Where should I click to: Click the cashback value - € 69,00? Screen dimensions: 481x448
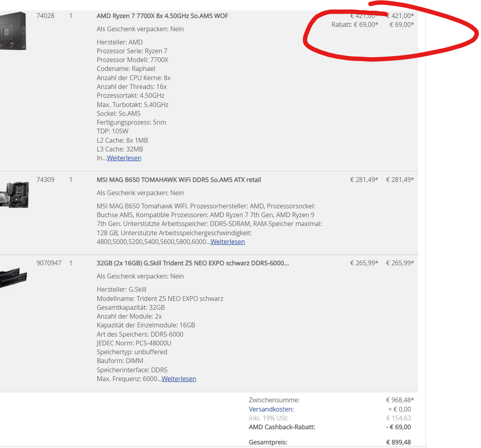pyautogui.click(x=398, y=427)
